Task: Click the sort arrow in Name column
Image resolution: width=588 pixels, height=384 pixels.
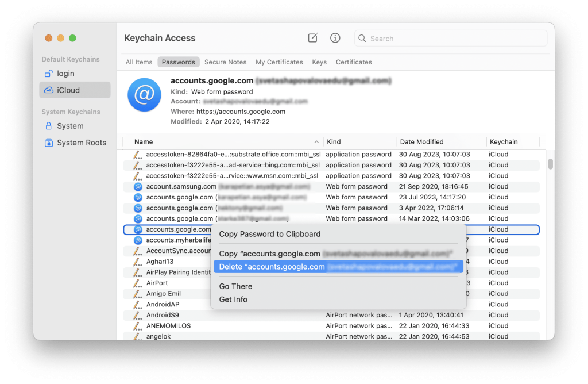Action: 316,142
